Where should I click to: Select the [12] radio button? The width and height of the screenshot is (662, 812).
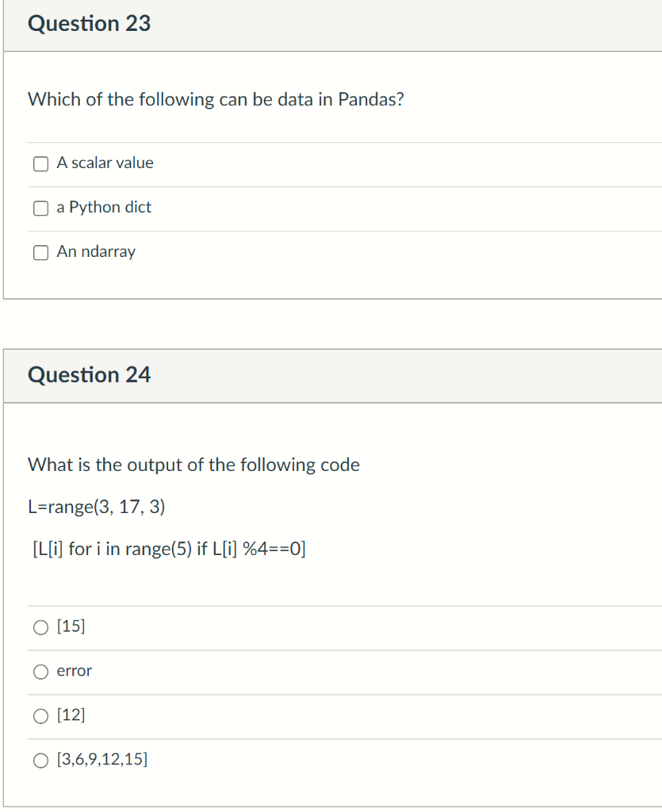(x=41, y=716)
